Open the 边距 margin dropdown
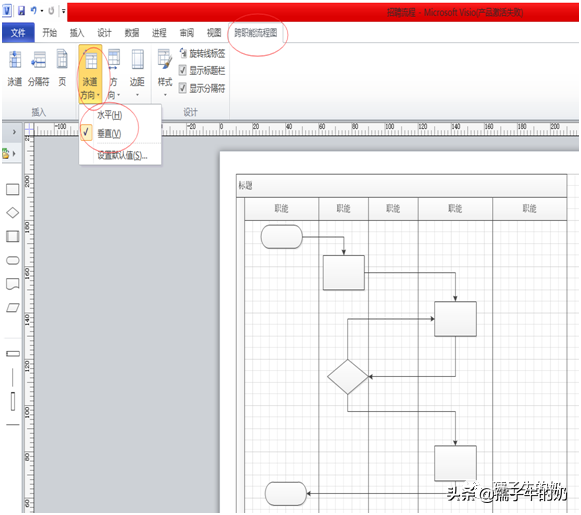The height and width of the screenshot is (515, 581). pos(137,73)
